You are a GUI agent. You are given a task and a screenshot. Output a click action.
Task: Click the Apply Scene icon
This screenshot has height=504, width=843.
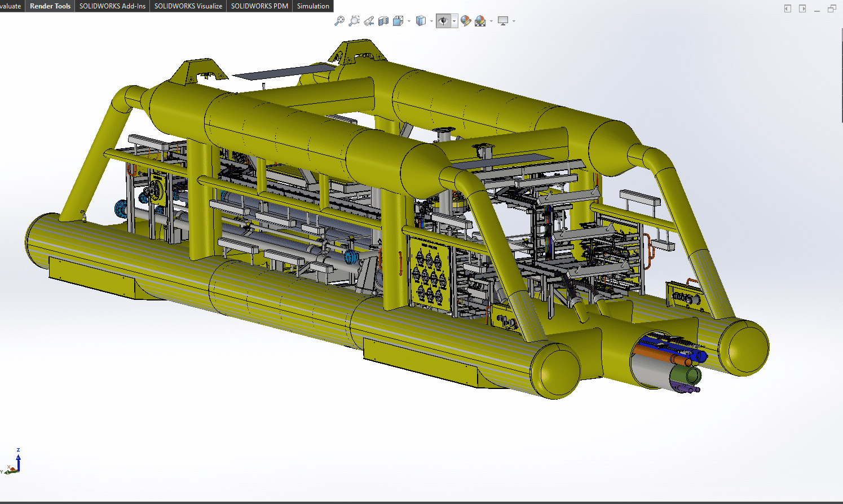[480, 21]
